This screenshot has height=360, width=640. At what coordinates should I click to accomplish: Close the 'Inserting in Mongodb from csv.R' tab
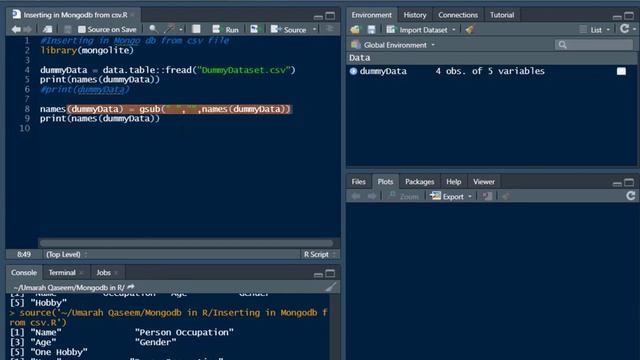tap(133, 15)
